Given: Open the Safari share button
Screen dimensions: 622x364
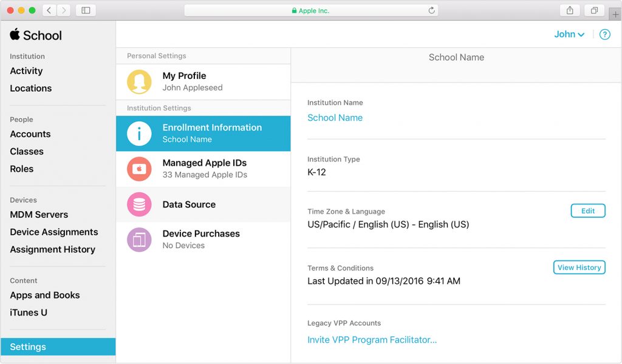Looking at the screenshot, I should (x=570, y=10).
